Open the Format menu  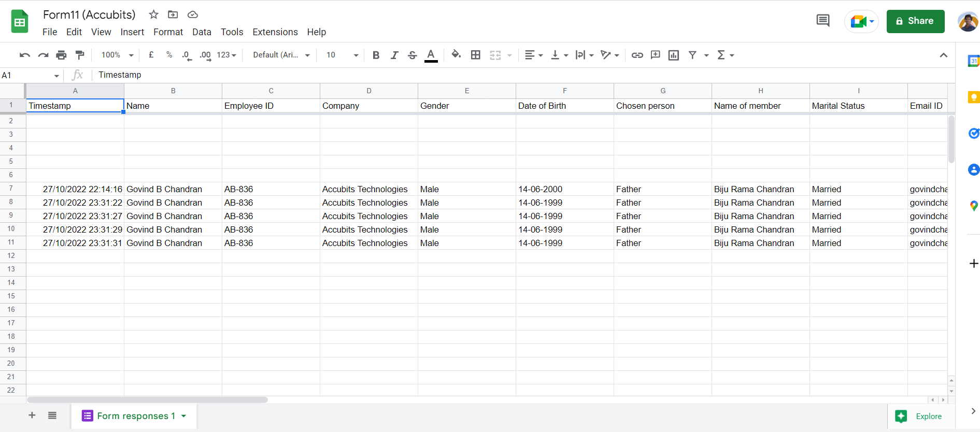[168, 32]
